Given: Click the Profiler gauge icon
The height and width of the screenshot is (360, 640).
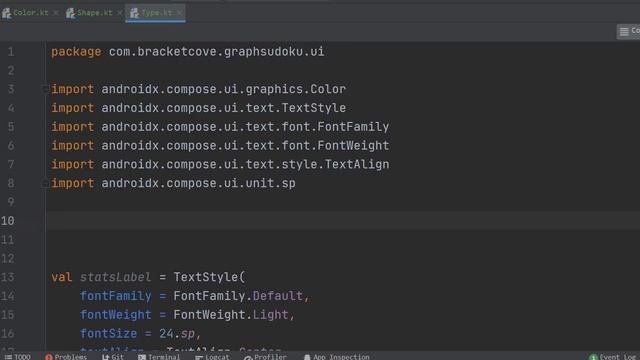Looking at the screenshot, I should [248, 358].
